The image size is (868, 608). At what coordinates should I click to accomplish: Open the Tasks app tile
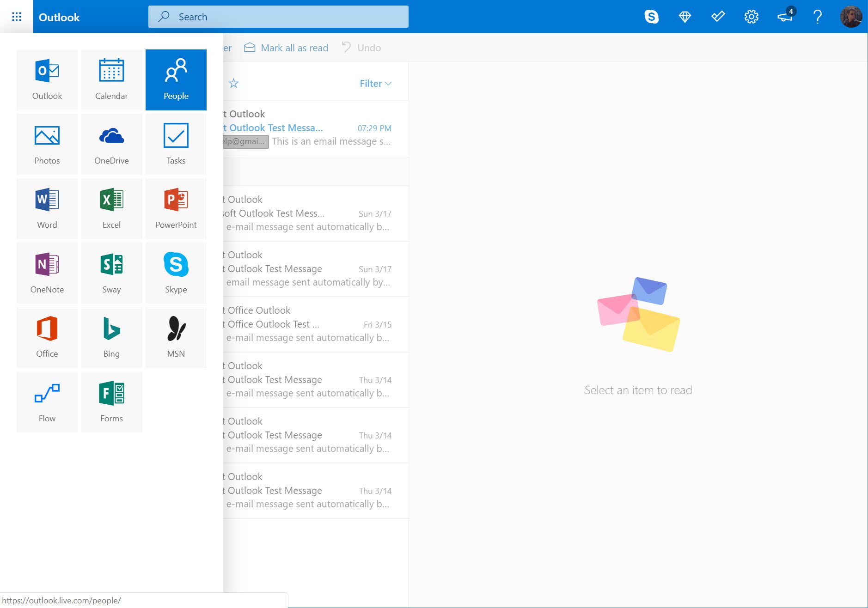point(176,144)
